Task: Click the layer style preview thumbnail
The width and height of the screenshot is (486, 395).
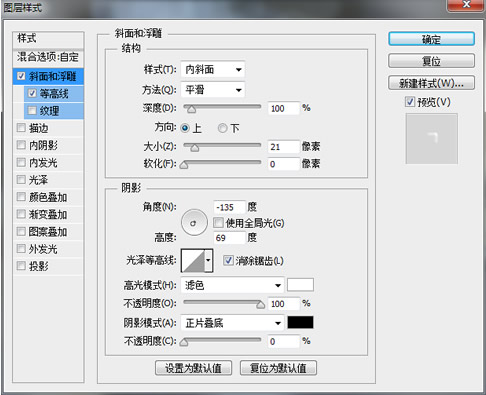Action: tap(432, 139)
